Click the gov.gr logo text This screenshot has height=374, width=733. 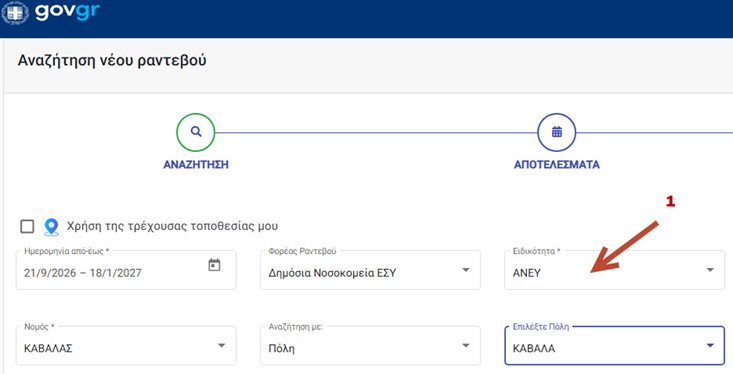point(67,11)
